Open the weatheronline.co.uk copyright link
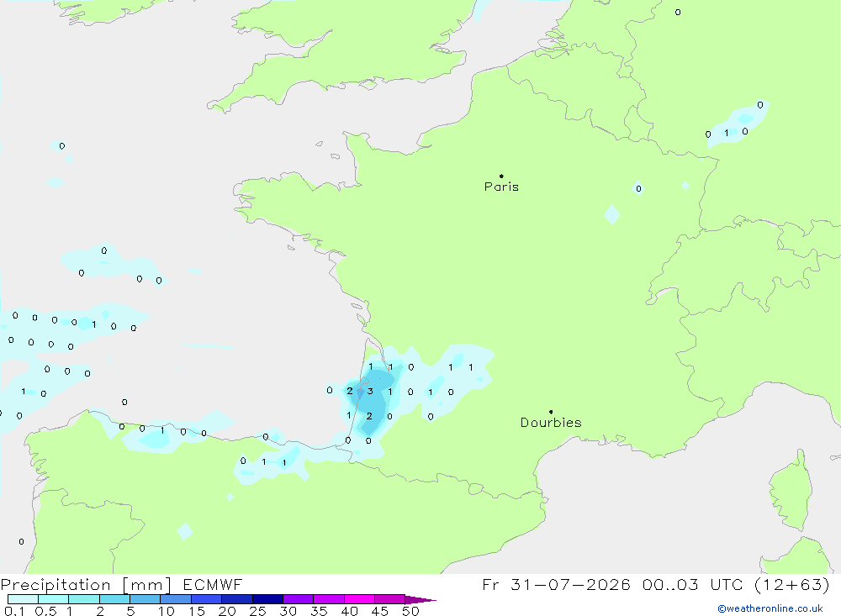The image size is (841, 616). click(x=770, y=608)
